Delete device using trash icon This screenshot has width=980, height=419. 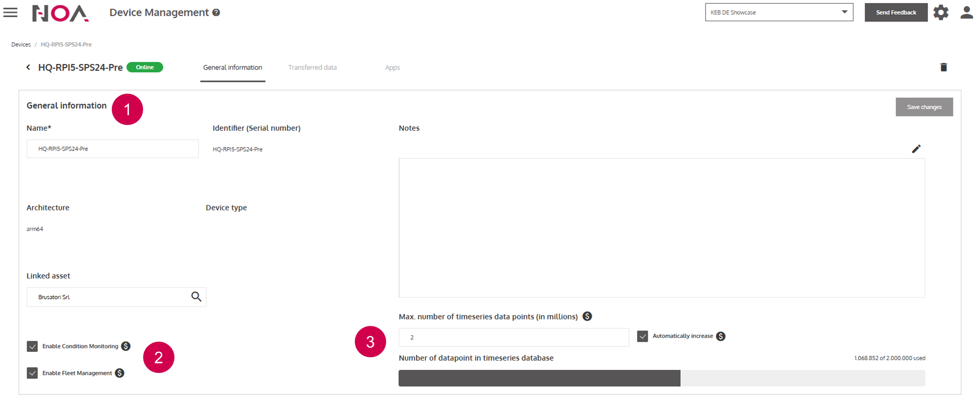pyautogui.click(x=943, y=68)
